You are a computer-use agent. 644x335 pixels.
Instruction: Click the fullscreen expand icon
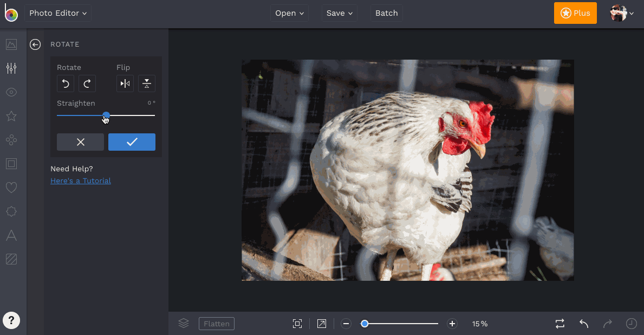click(x=322, y=324)
